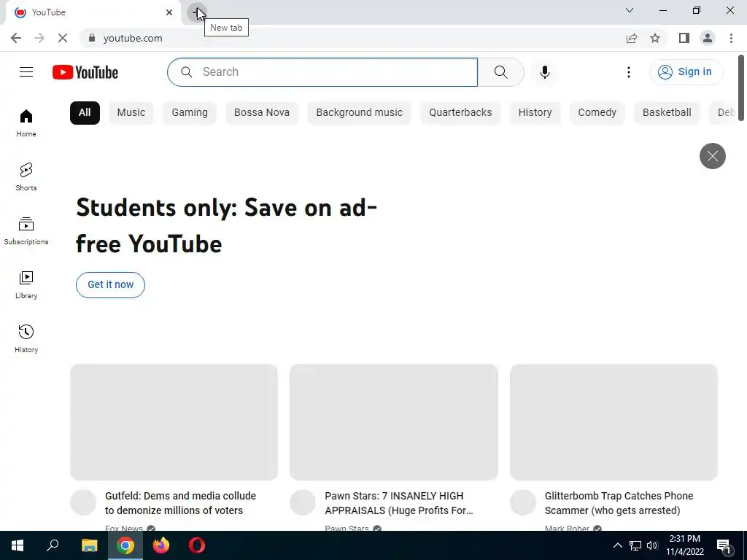Open the Chrome profile avatar

coord(708,38)
